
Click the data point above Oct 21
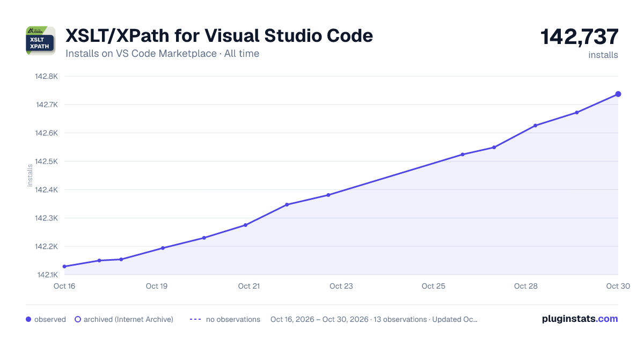(x=245, y=225)
